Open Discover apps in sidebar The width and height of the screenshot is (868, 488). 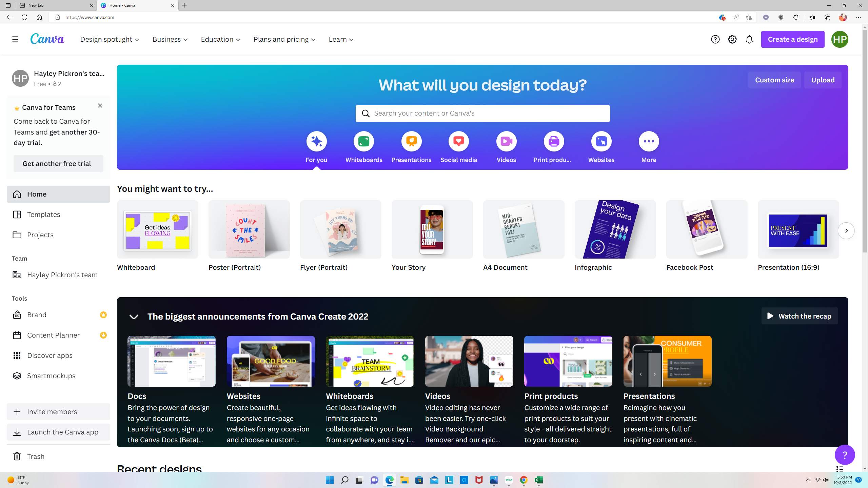(x=50, y=355)
